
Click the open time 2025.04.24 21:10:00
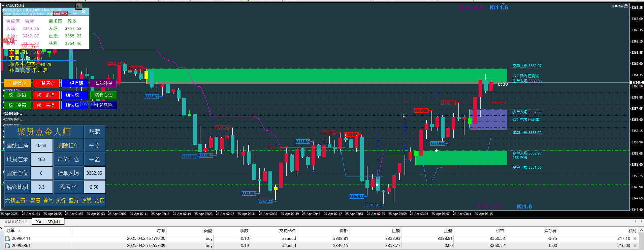(146, 239)
